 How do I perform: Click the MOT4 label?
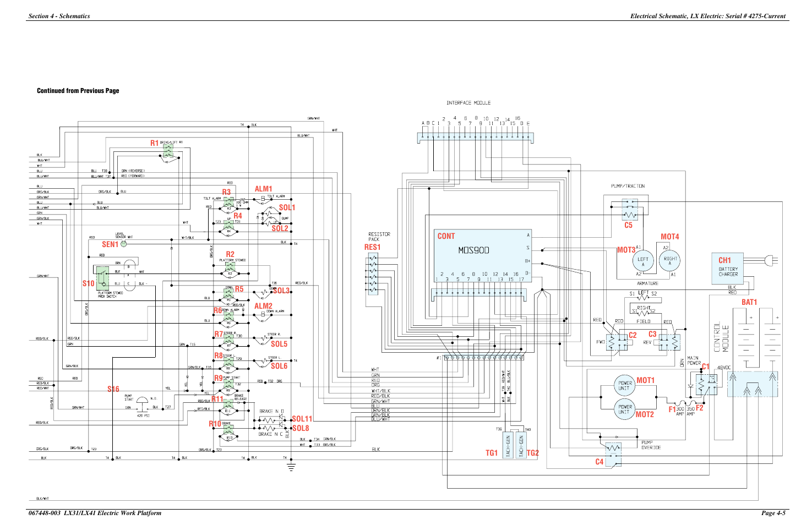670,237
